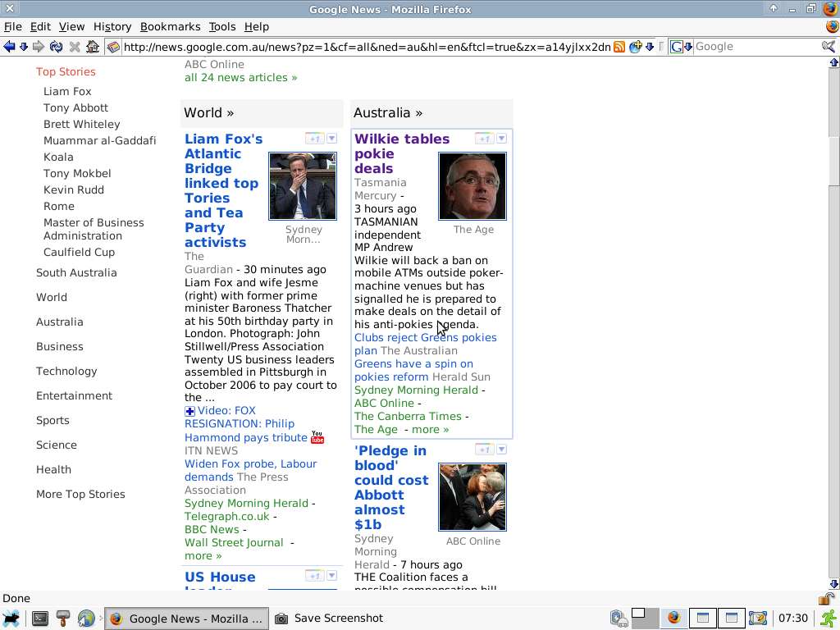
Task: Open 'Clubs reject Greens pokies plan' article
Action: point(426,344)
